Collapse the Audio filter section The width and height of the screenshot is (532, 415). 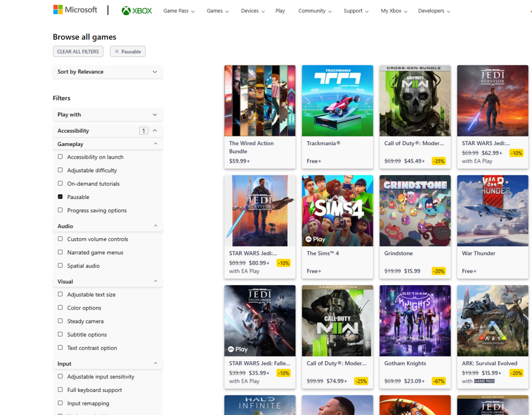point(156,226)
